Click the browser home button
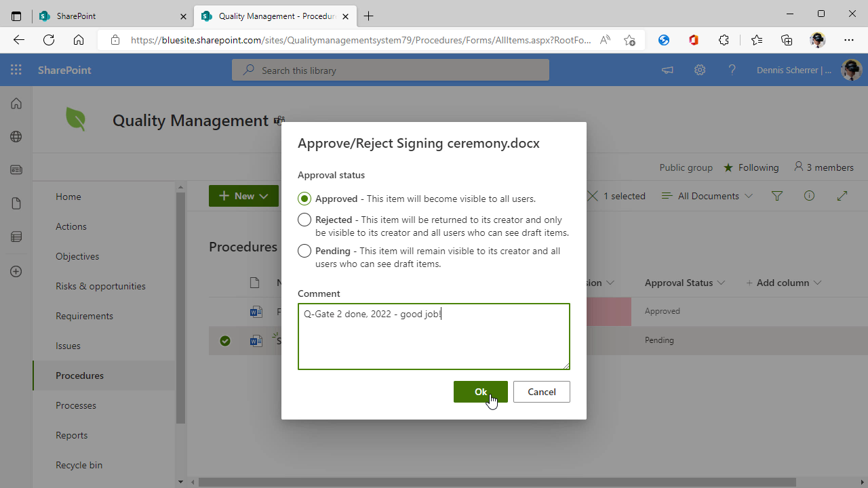The image size is (868, 488). tap(79, 40)
